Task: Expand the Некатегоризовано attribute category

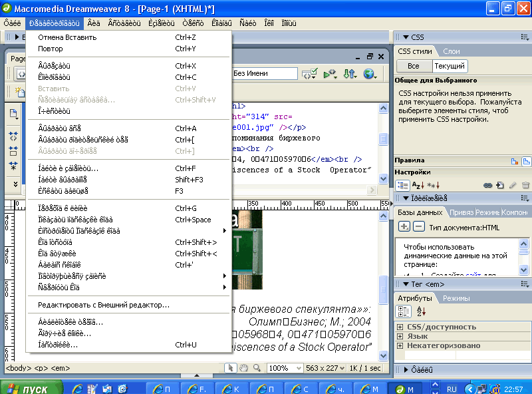Action: click(x=400, y=346)
